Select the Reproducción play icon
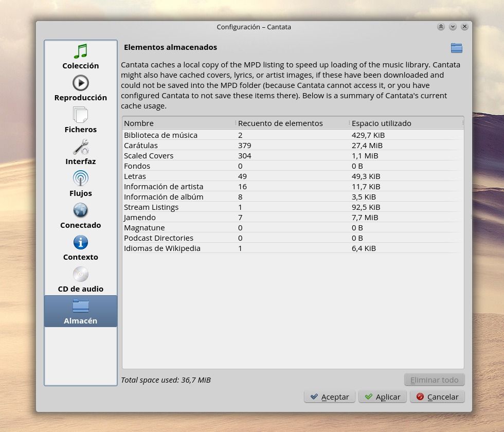This screenshot has height=432, width=504. coord(81,83)
